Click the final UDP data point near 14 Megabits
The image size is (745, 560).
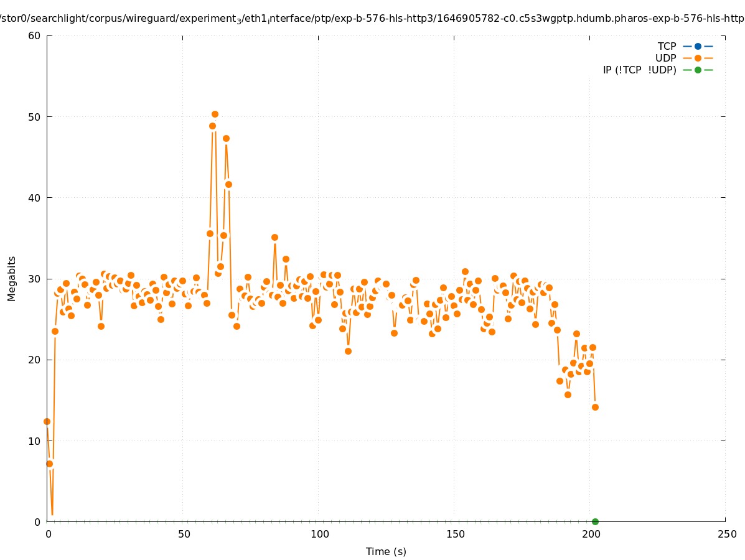595,407
